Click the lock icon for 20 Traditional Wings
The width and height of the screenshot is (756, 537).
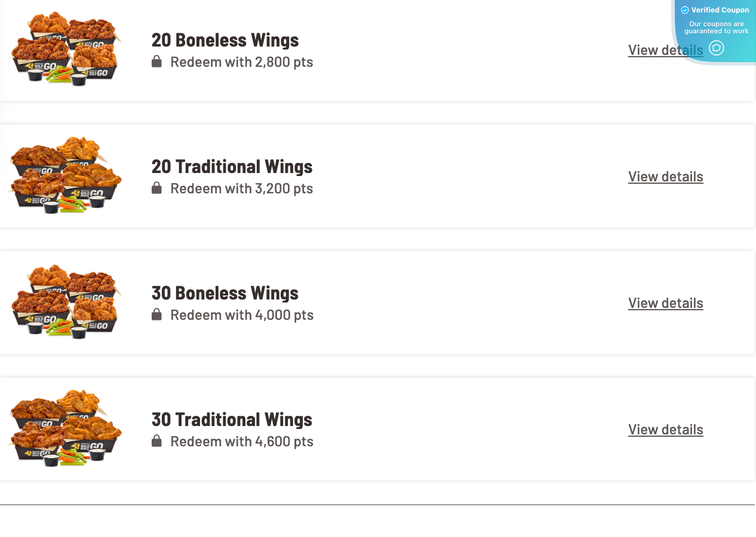157,188
